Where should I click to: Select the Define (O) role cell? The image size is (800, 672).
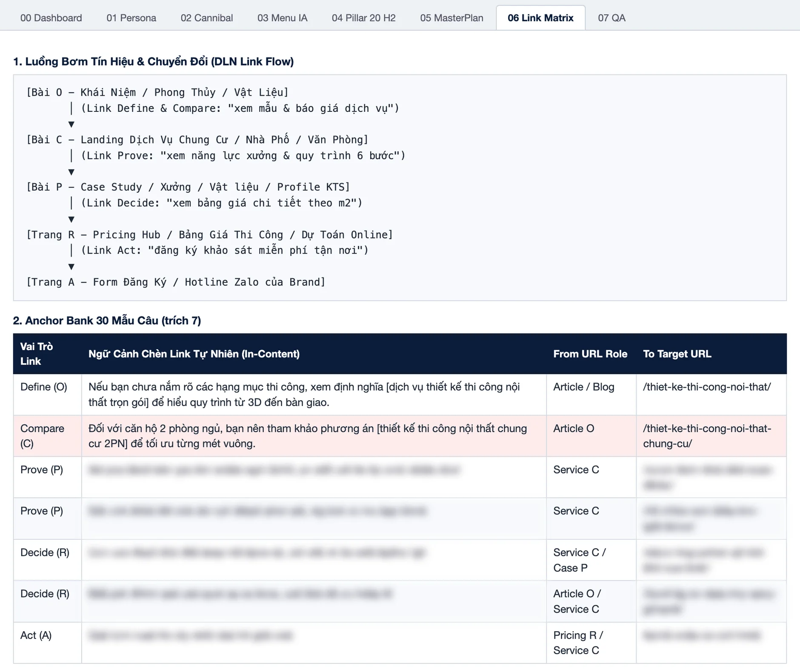point(47,395)
